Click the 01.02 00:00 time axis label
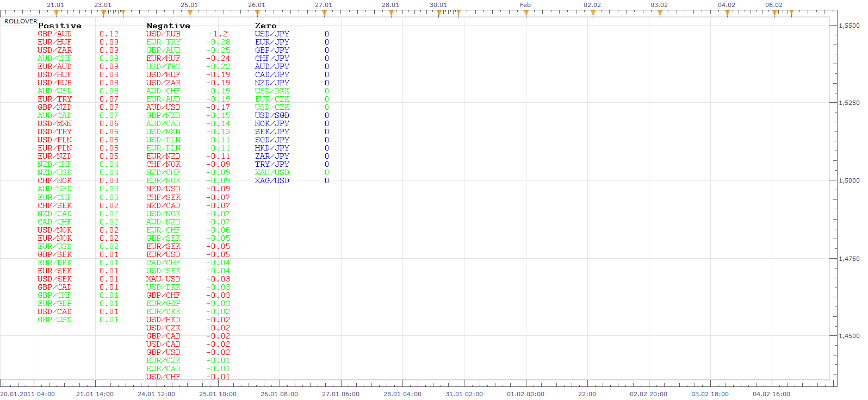Image resolution: width=868 pixels, height=400 pixels. [525, 394]
